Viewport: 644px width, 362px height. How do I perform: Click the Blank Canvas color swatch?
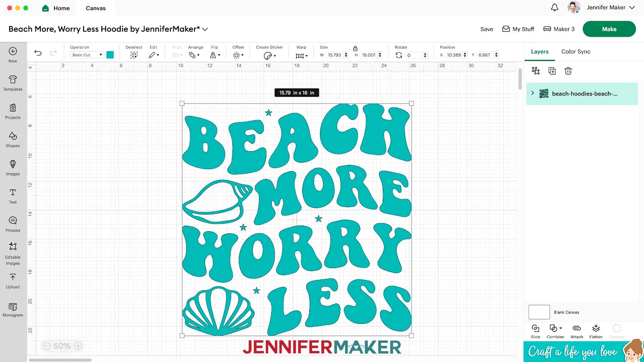pos(539,312)
